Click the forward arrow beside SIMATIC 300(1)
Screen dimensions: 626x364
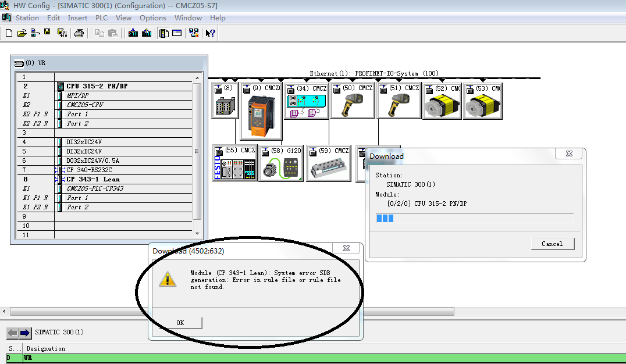click(25, 333)
